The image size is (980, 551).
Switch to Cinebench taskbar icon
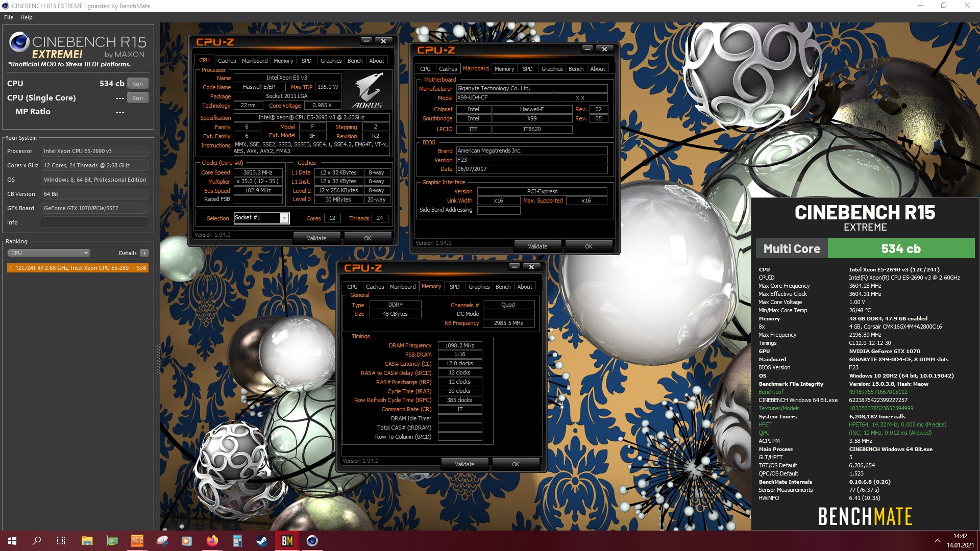[312, 541]
